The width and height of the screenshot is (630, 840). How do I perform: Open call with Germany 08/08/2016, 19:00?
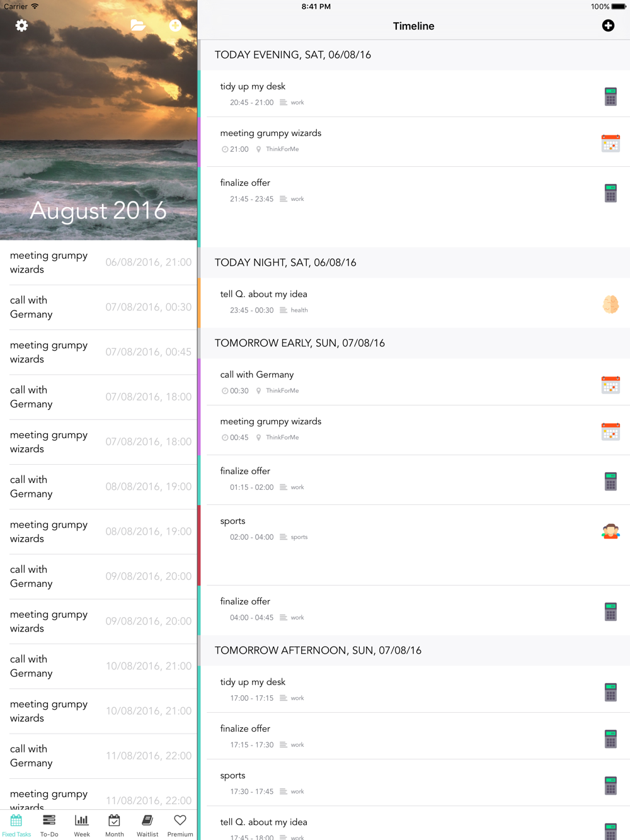(x=98, y=487)
